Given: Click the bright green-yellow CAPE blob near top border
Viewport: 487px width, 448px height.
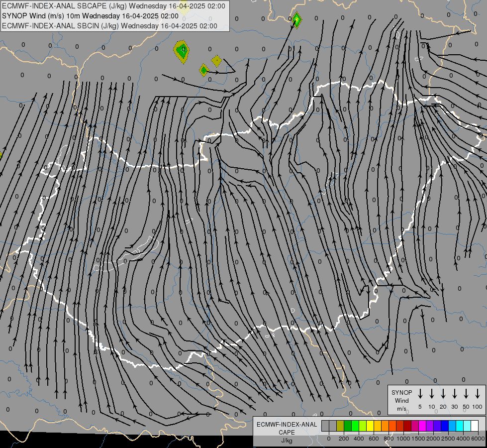Looking at the screenshot, I should pyautogui.click(x=296, y=20).
